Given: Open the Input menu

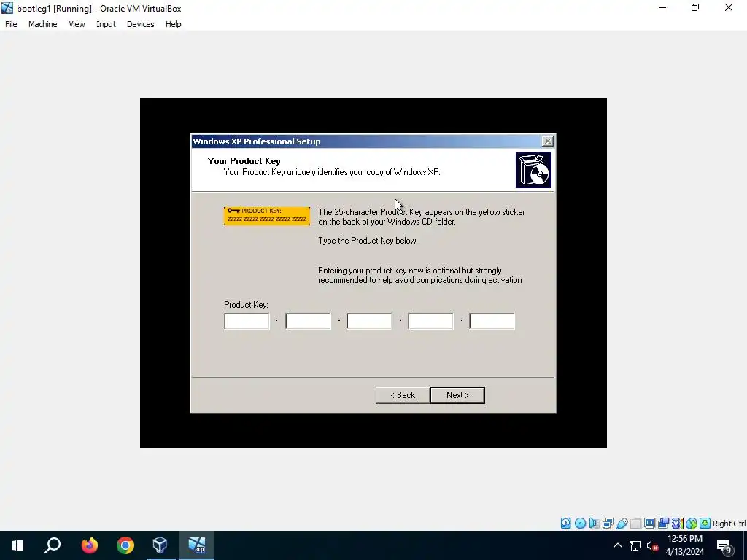Looking at the screenshot, I should point(107,24).
